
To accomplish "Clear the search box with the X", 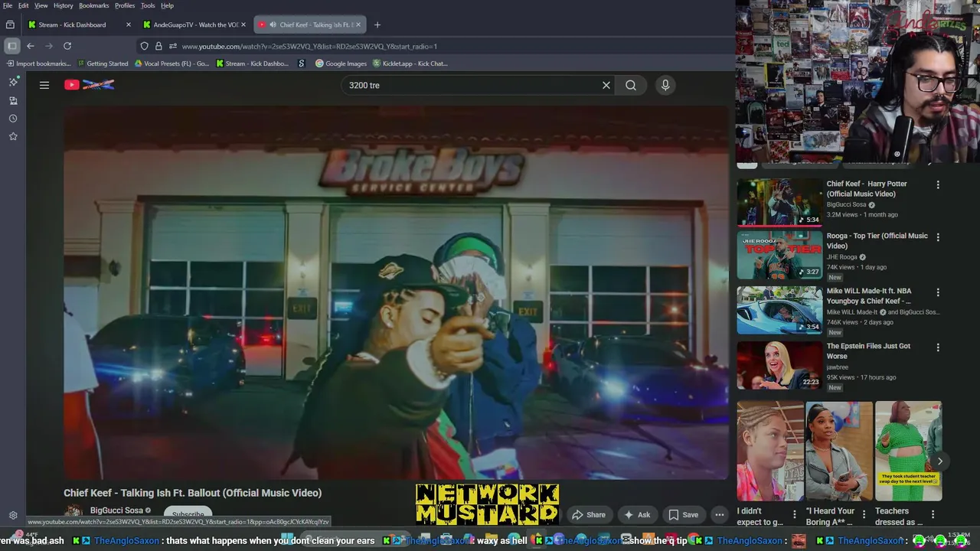I will click(x=606, y=85).
